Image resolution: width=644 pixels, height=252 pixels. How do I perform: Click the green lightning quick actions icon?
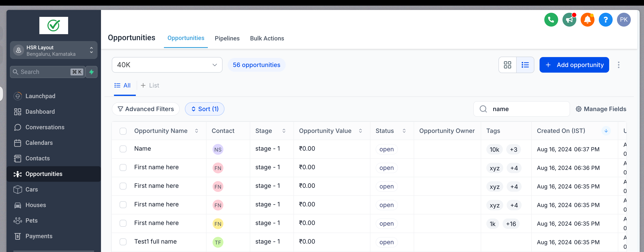click(x=91, y=72)
